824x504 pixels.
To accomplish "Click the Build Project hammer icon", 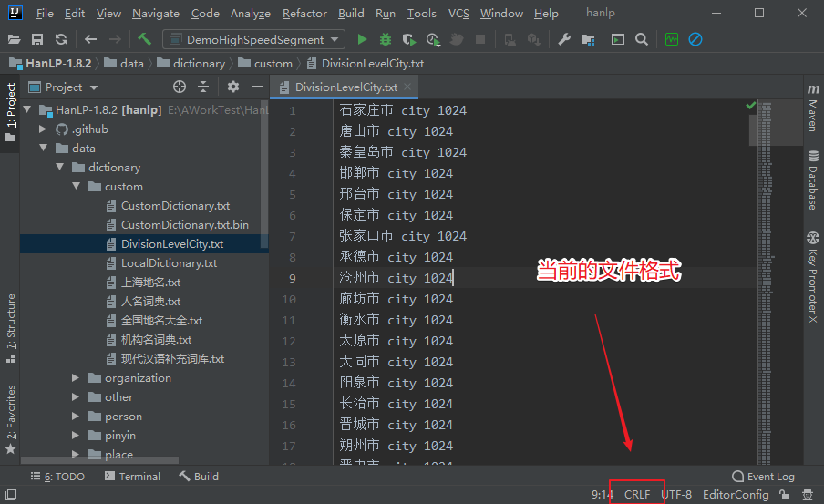I will pos(144,39).
